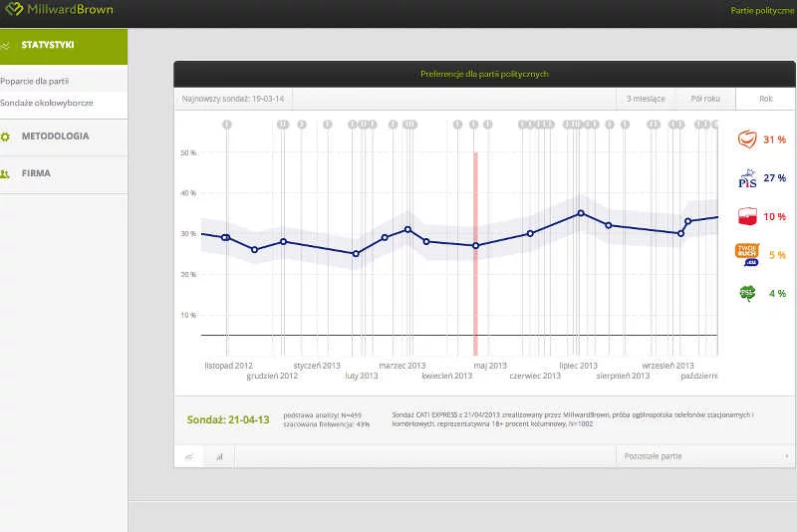Switch to line chart view icon
The width and height of the screenshot is (797, 532).
[x=189, y=456]
